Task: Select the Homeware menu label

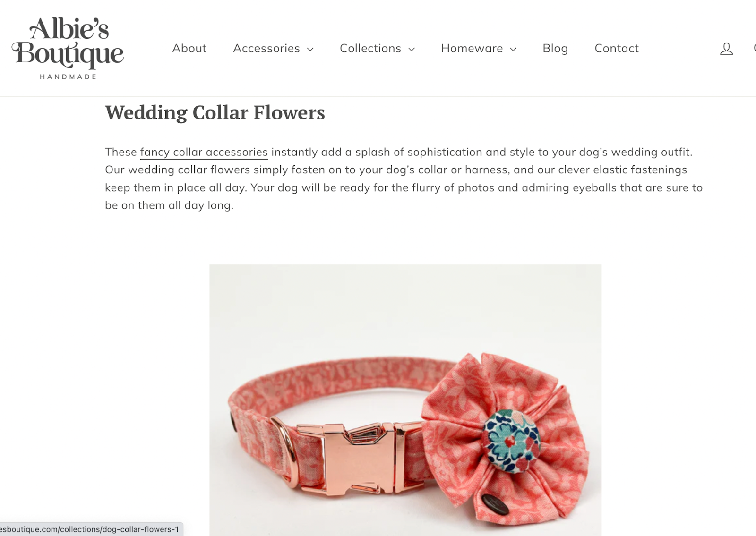Action: coord(472,48)
